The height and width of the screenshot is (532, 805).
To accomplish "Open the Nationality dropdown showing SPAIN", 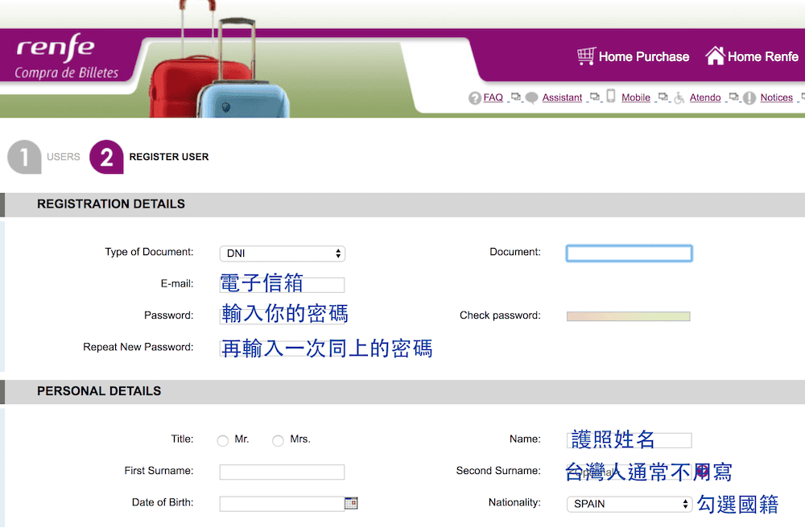I will point(629,503).
